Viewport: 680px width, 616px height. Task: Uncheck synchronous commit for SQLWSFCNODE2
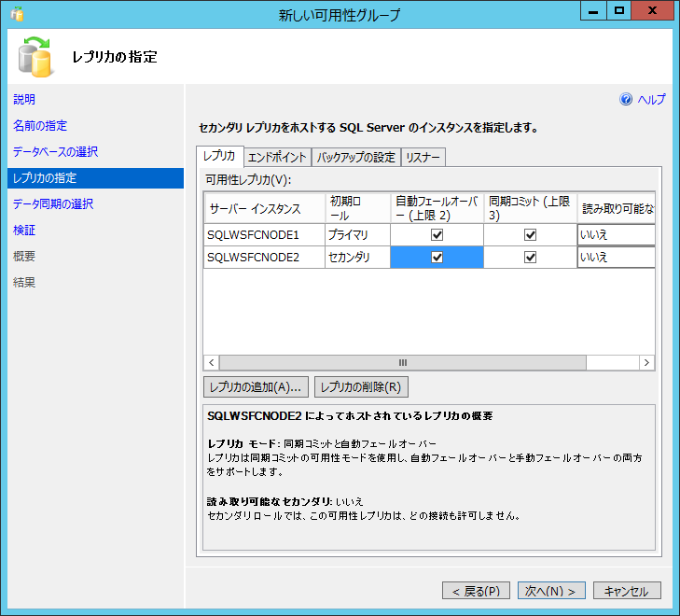(530, 258)
